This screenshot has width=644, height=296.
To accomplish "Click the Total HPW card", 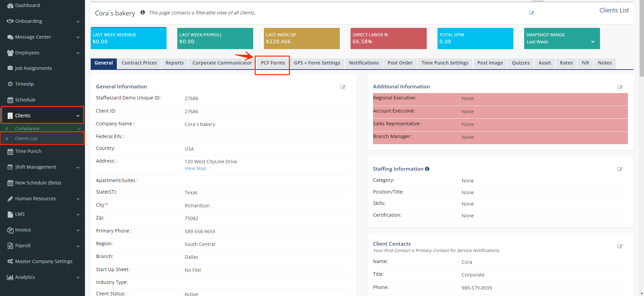I will 475,38.
